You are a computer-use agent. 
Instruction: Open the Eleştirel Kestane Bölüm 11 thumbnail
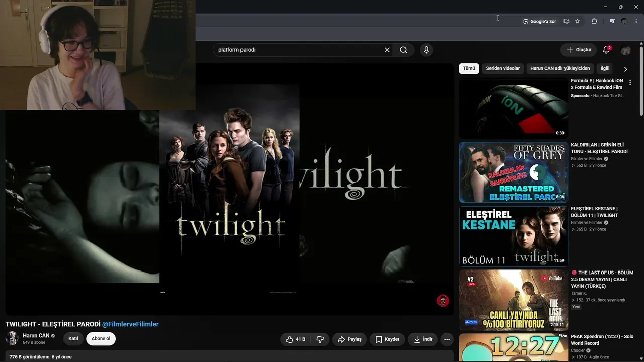click(513, 236)
